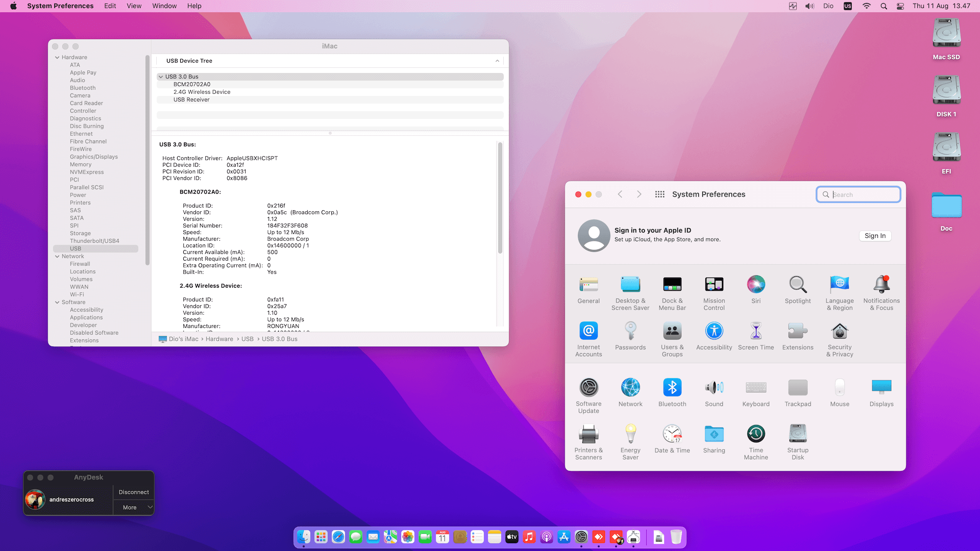Open the View menu
The height and width of the screenshot is (551, 980).
[134, 6]
